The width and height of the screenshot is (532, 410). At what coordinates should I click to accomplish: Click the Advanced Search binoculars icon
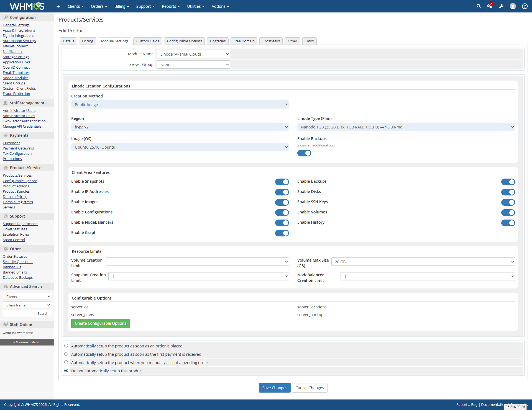6,287
